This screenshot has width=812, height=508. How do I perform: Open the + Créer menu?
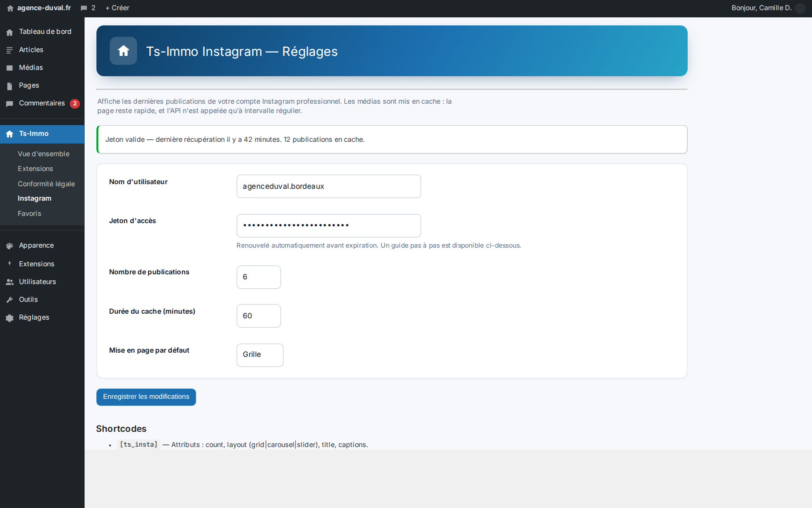[117, 8]
